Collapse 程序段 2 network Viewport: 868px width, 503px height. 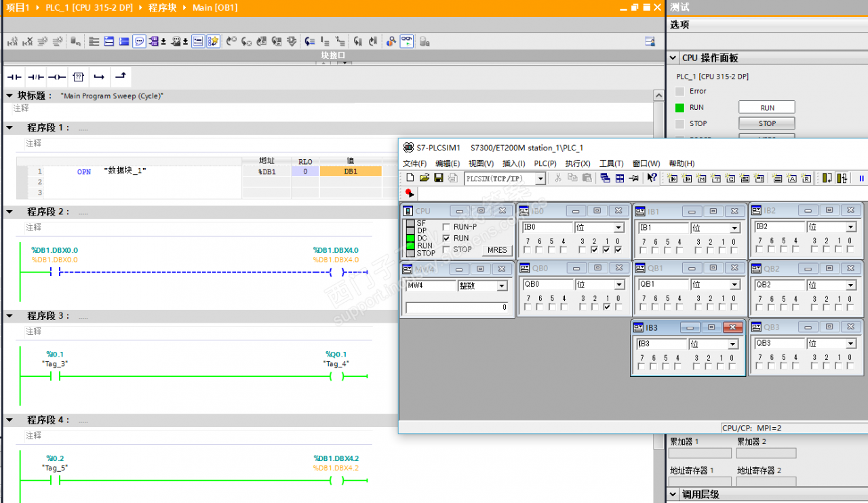coord(9,212)
